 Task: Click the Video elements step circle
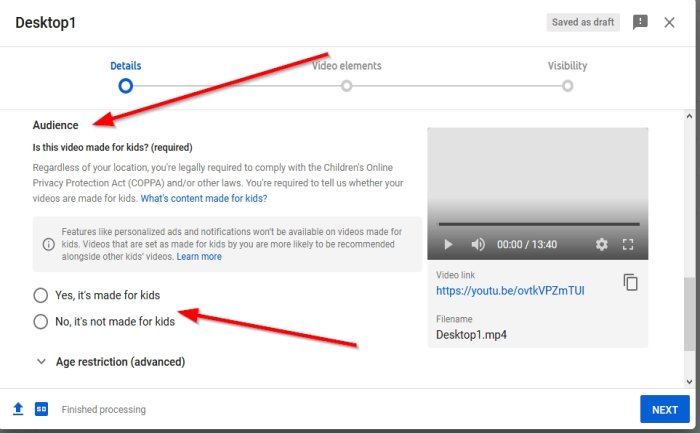coord(346,86)
